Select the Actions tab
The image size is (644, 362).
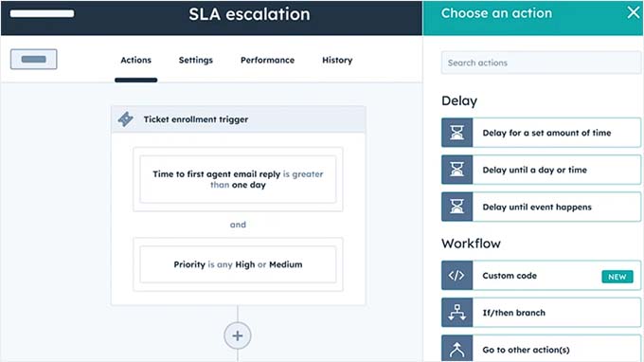[x=136, y=60]
